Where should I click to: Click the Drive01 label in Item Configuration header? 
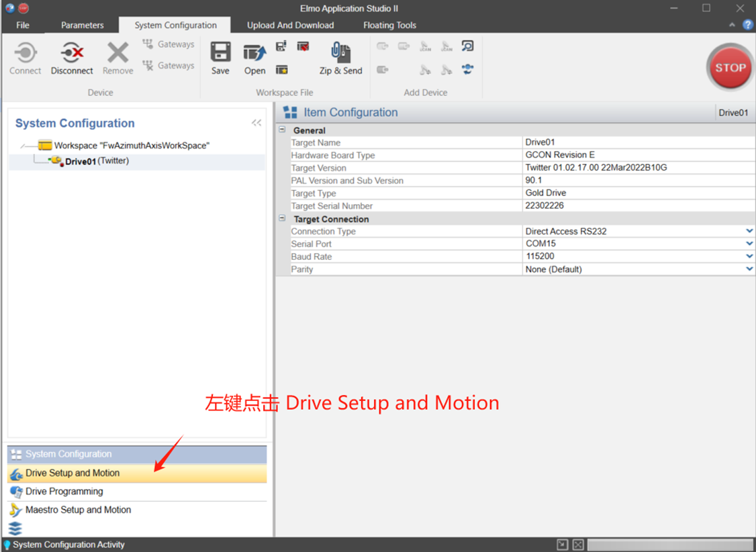733,113
